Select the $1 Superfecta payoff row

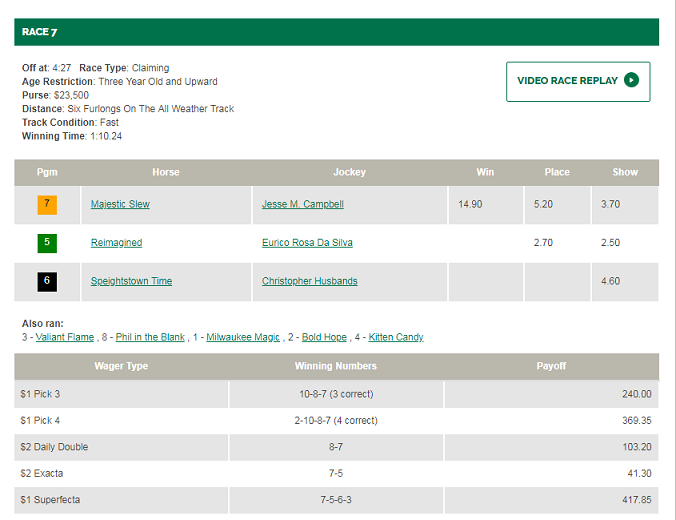pyautogui.click(x=336, y=499)
